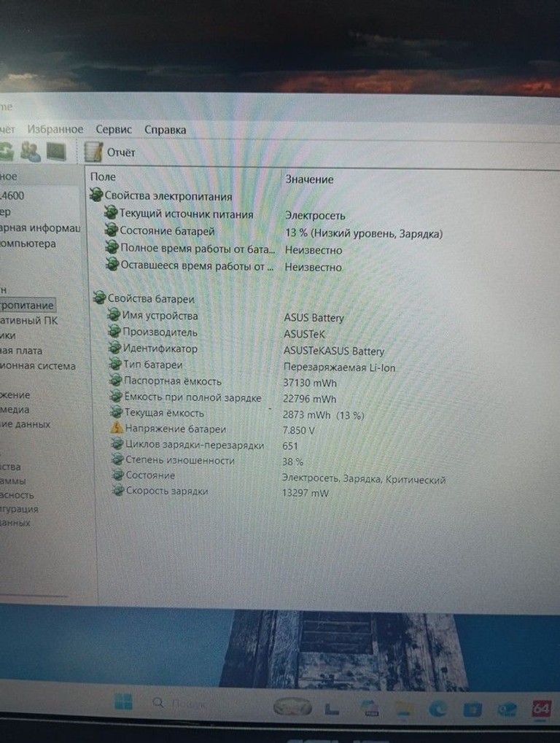Select the value ASUSTeK
Screen dimensions: 560x743
pos(304,334)
